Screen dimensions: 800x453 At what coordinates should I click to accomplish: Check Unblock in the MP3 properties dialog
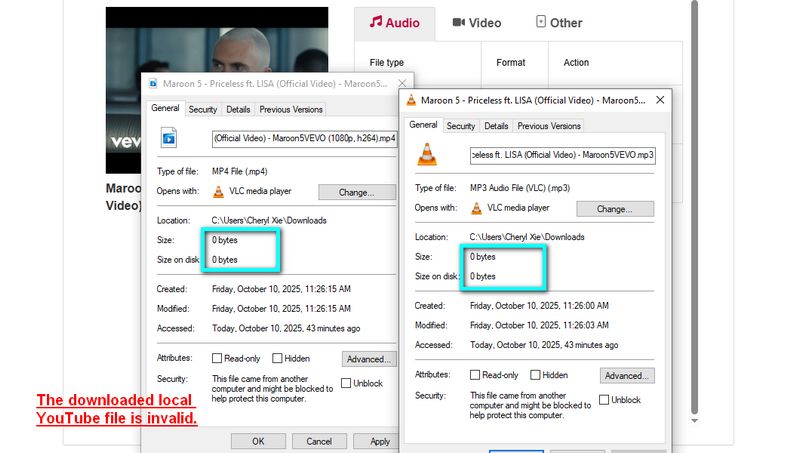(603, 400)
